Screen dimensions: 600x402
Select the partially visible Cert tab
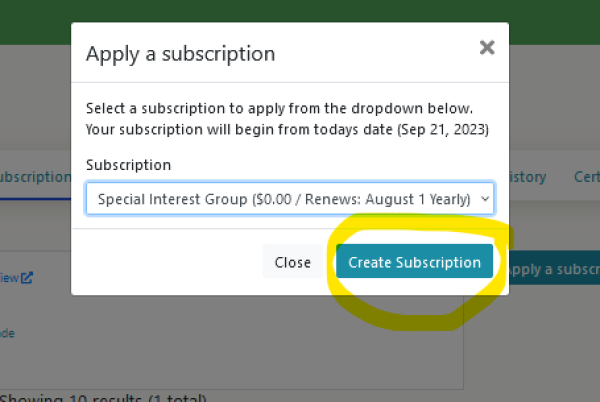click(x=586, y=177)
